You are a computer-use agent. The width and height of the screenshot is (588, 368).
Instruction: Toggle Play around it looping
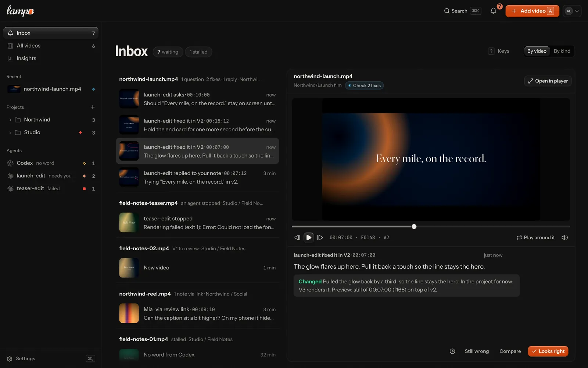click(535, 238)
